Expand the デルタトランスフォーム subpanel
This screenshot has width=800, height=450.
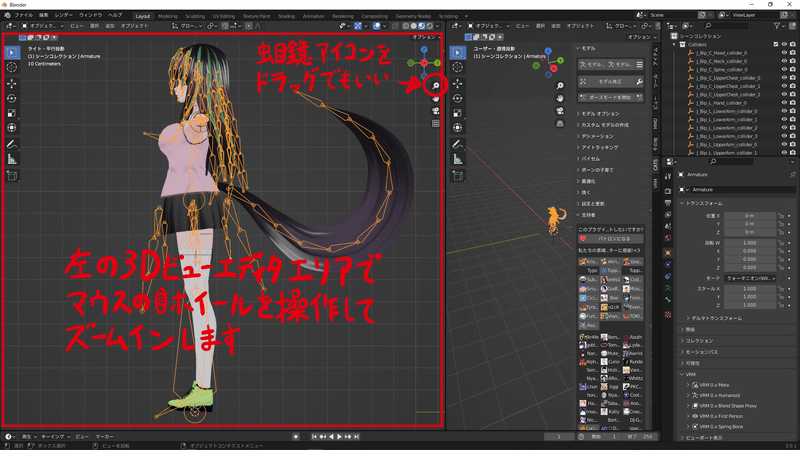pos(717,318)
